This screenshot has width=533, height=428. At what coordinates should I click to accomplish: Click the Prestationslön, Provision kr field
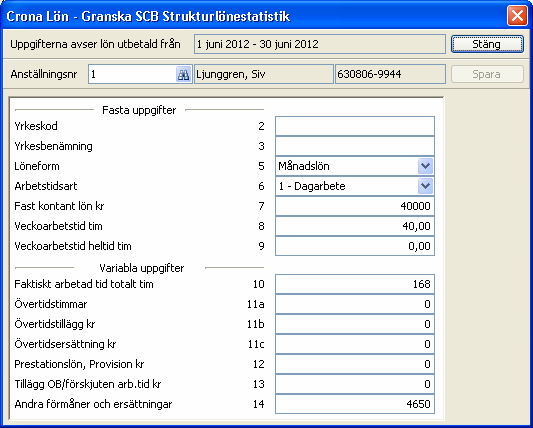[355, 364]
